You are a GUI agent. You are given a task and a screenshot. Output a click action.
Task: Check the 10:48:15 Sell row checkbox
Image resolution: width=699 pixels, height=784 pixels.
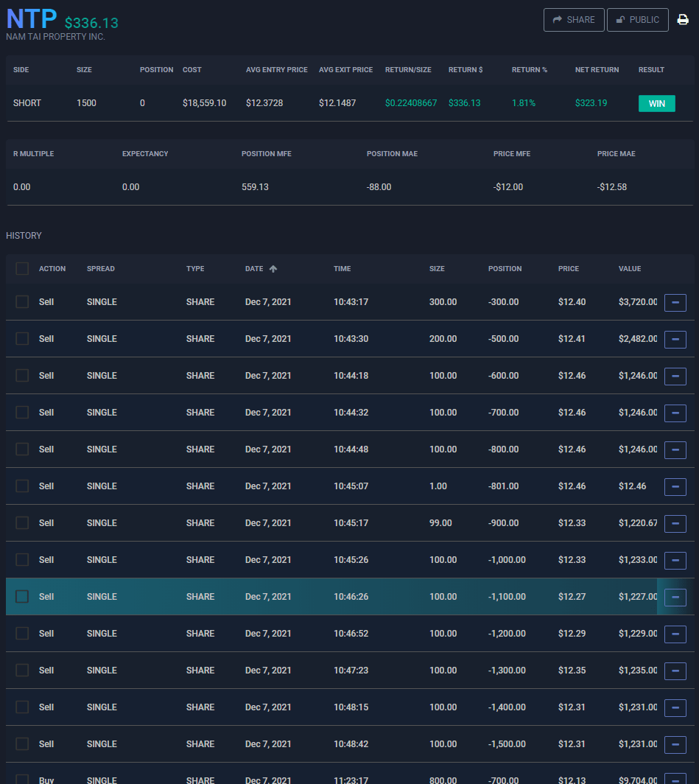[22, 707]
